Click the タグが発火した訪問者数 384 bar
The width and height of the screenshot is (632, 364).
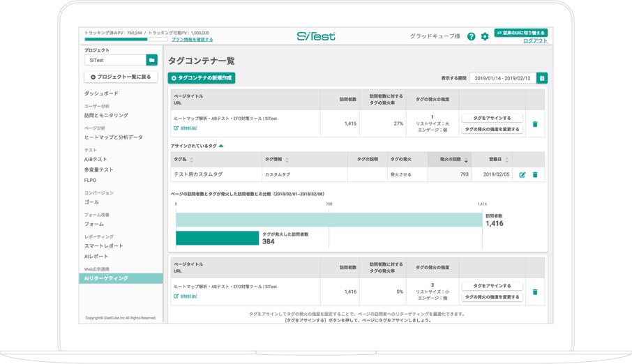(x=217, y=238)
